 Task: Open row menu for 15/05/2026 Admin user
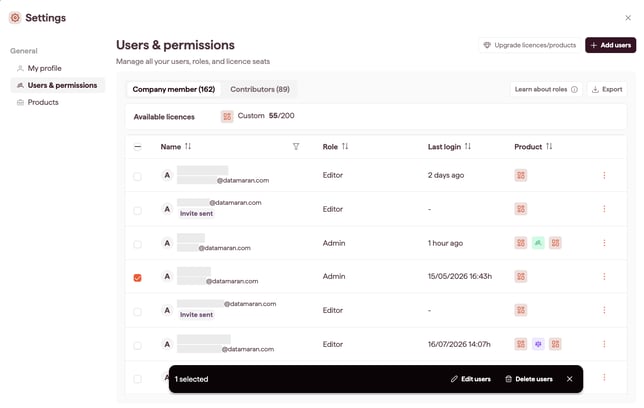point(604,277)
